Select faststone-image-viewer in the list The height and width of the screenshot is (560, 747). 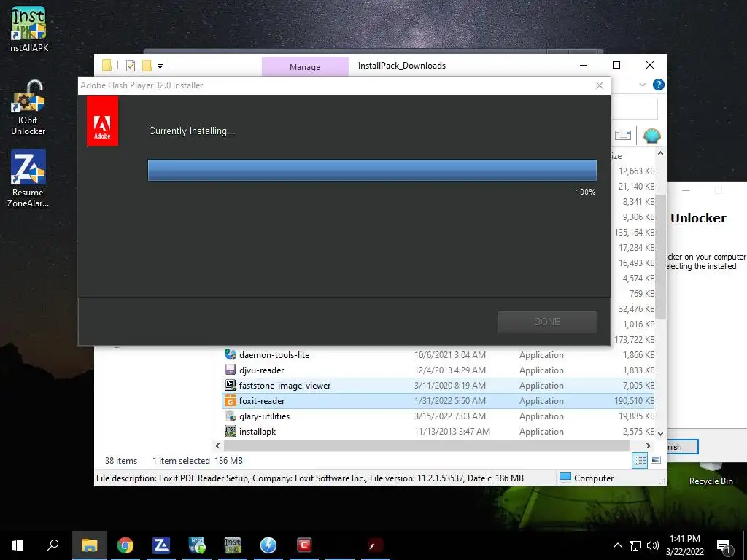coord(285,385)
